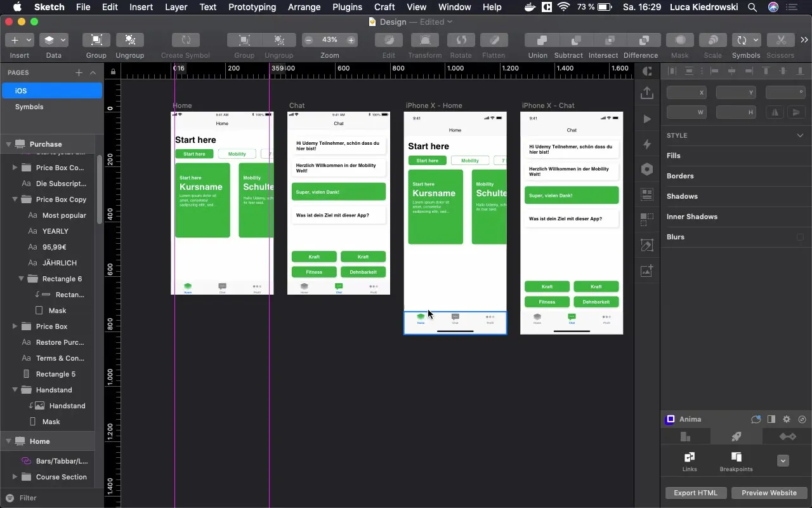Viewport: 812px width, 508px height.
Task: Collapse the Home artboard in layers
Action: [8, 441]
